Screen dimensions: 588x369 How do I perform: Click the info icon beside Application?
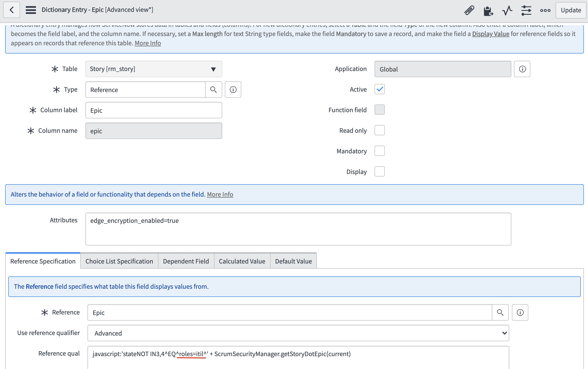(522, 69)
